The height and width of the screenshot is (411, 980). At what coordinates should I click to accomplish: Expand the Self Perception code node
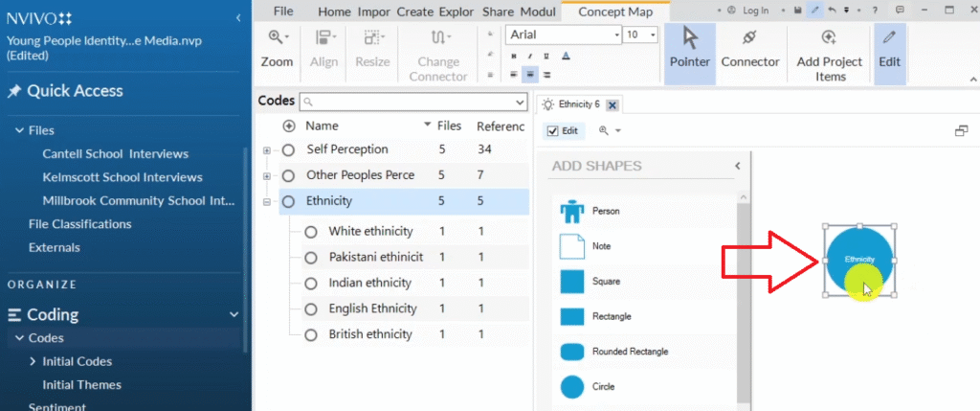267,150
